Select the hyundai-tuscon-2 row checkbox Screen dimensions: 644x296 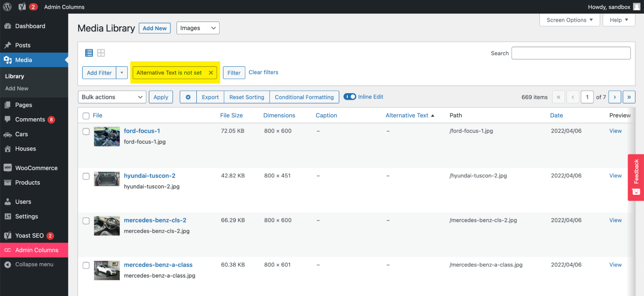click(86, 176)
